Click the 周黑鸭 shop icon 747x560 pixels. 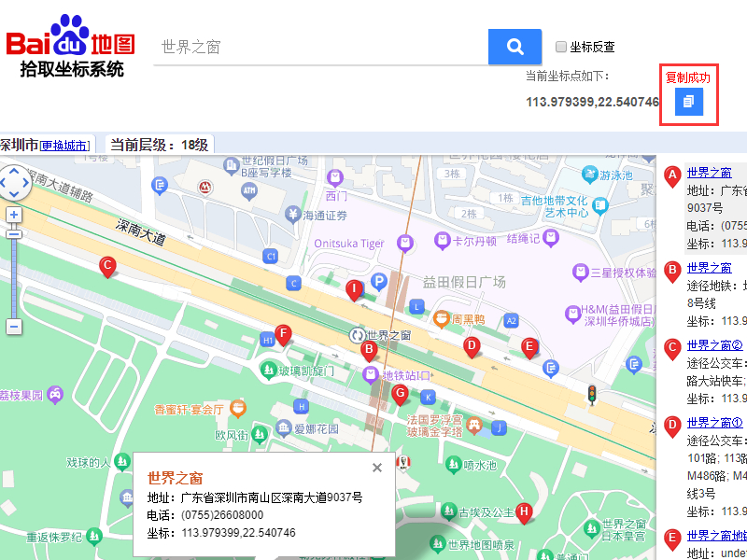(442, 318)
